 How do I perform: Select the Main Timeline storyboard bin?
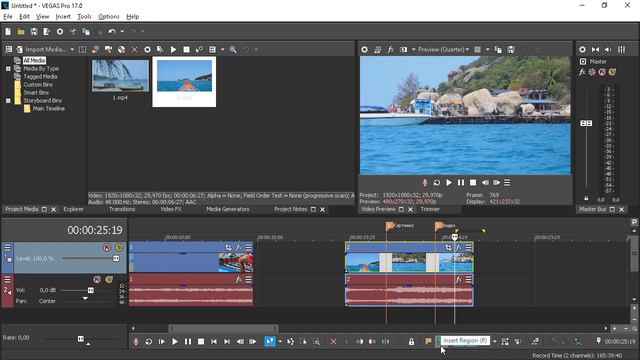[x=49, y=109]
